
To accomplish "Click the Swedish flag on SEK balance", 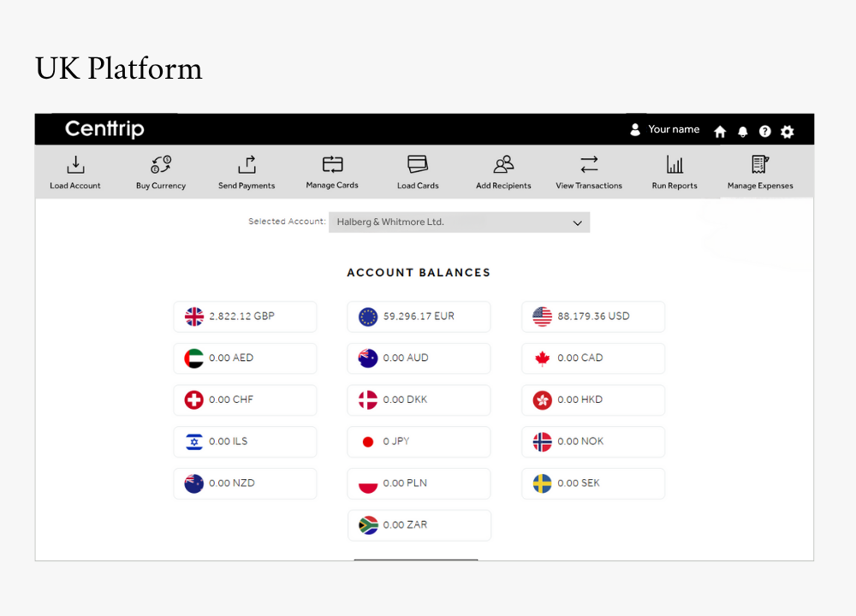I will pos(542,483).
